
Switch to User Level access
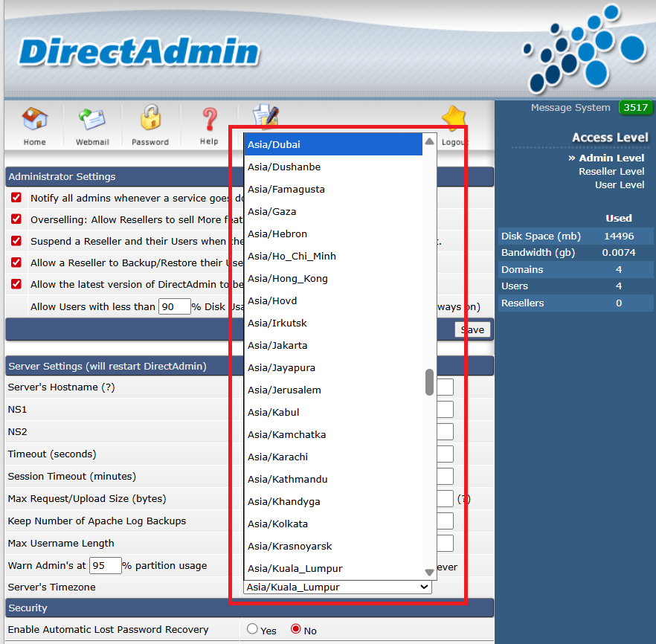point(619,185)
